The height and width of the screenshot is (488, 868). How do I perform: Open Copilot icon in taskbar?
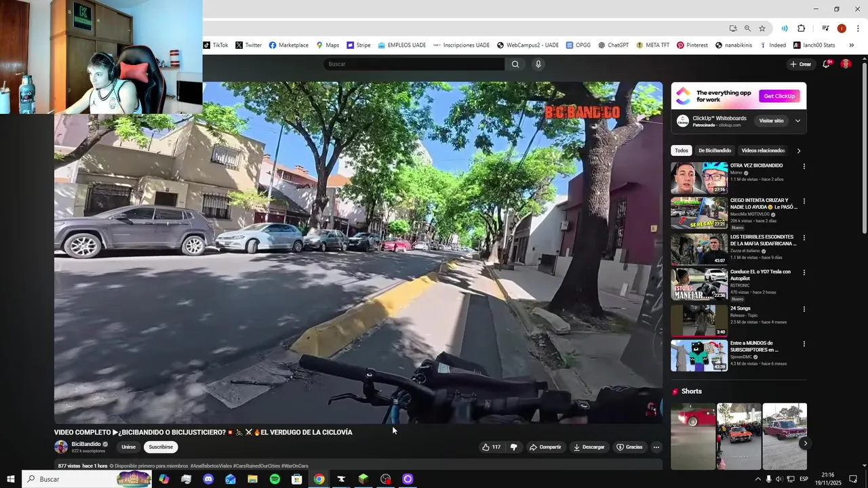coord(164,479)
